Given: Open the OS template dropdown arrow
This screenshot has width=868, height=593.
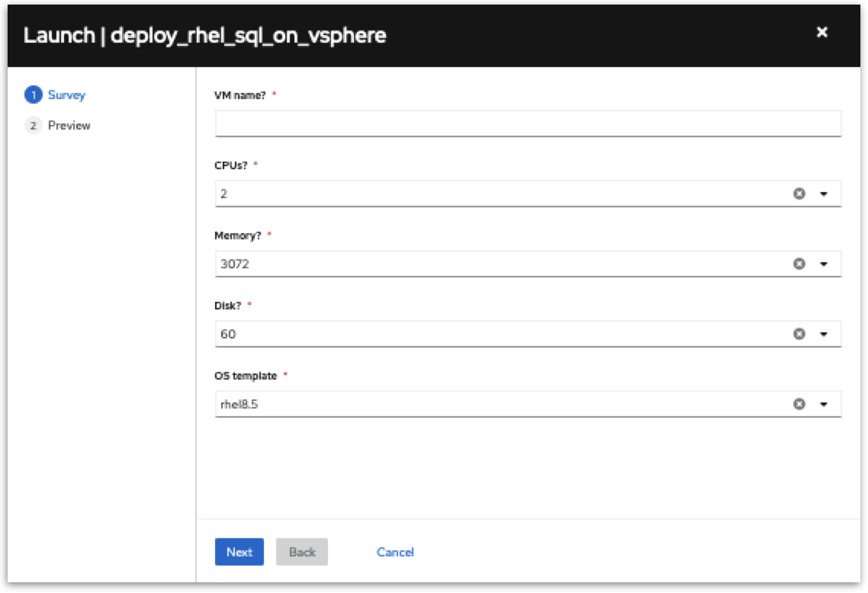Looking at the screenshot, I should pos(824,404).
